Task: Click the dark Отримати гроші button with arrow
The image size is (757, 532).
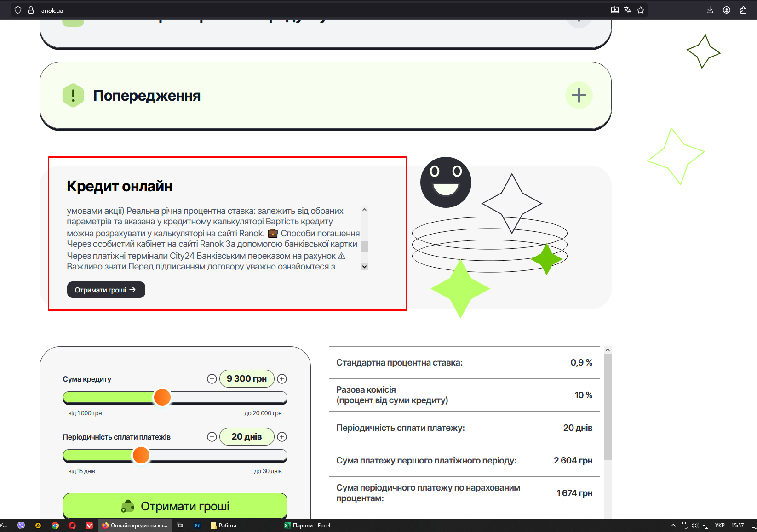Action: tap(106, 290)
